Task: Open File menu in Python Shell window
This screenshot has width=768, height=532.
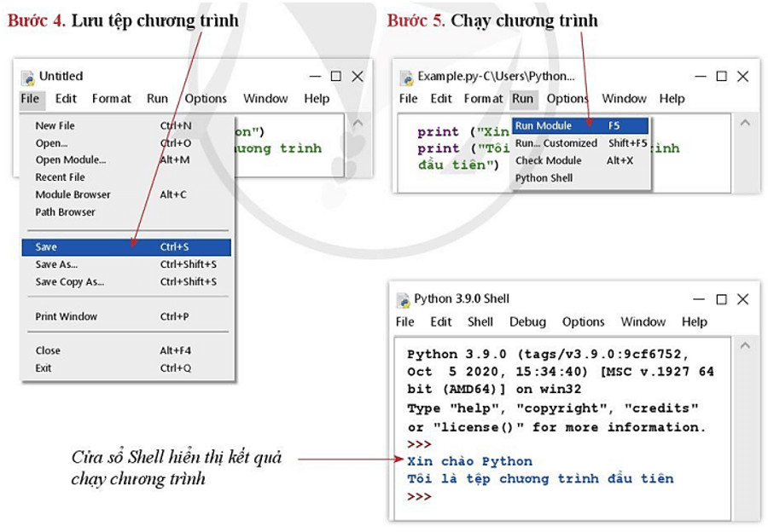Action: coord(405,321)
